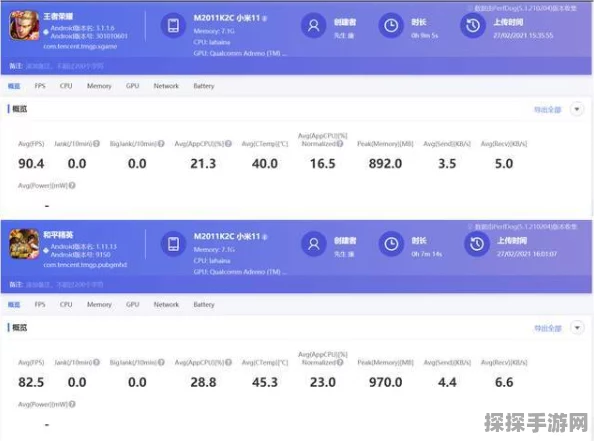This screenshot has height=441, width=594.
Task: Click the device icon in the top report header
Action: (174, 26)
